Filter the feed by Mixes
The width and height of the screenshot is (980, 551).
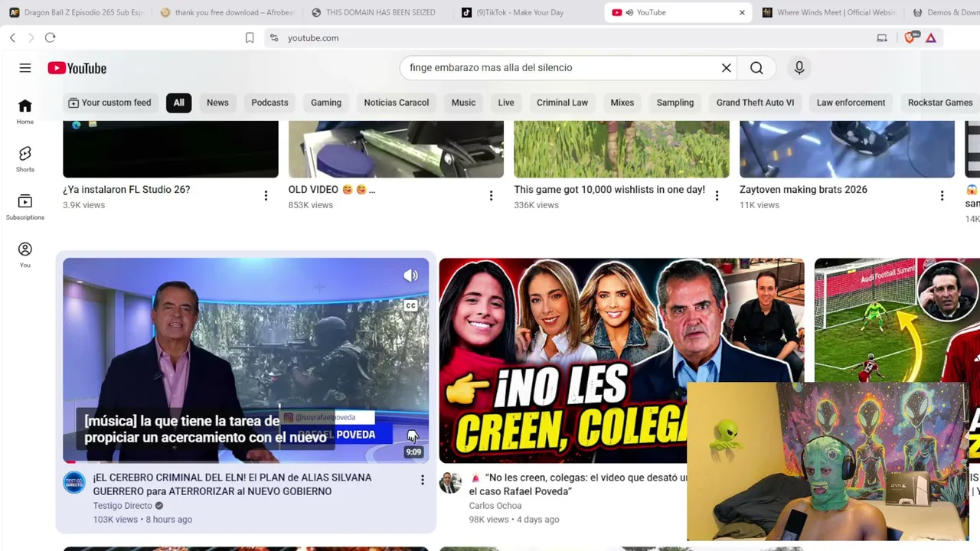pos(622,103)
